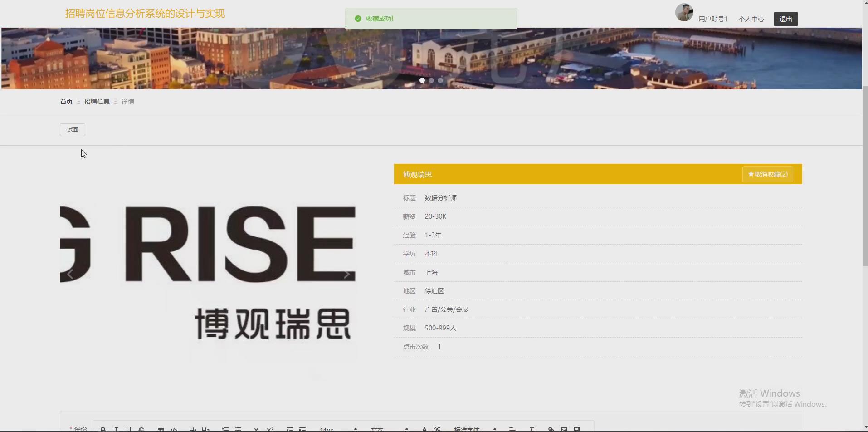The image size is (868, 432).
Task: Toggle bold in comment editor toolbar
Action: coord(103,429)
